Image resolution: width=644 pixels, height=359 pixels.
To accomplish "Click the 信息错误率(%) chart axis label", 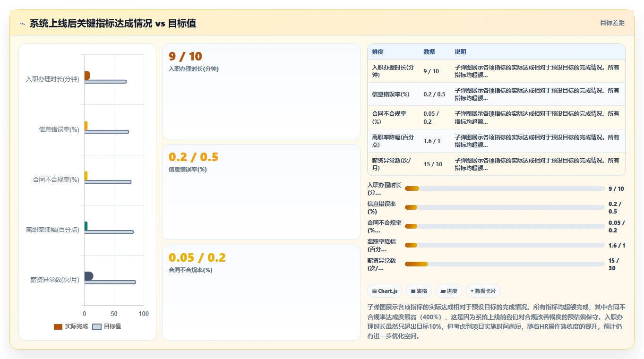I will pyautogui.click(x=59, y=129).
